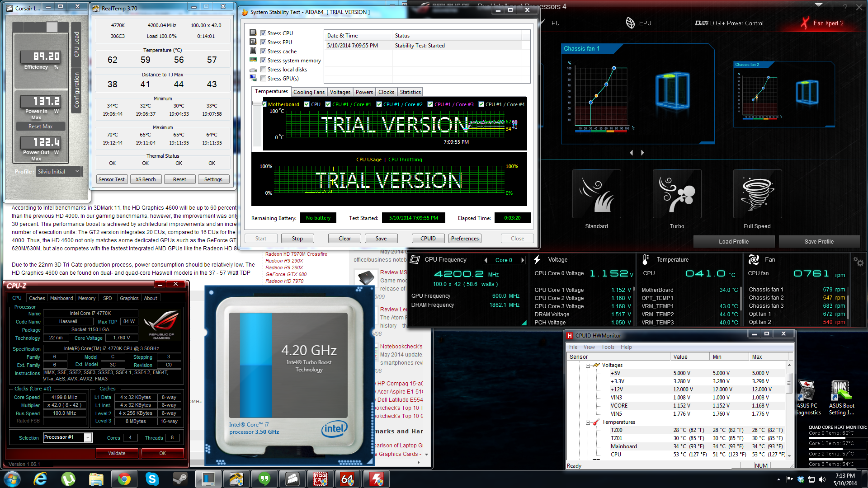Toggle Stress CPU checkbox
Image resolution: width=868 pixels, height=488 pixels.
pyautogui.click(x=263, y=33)
